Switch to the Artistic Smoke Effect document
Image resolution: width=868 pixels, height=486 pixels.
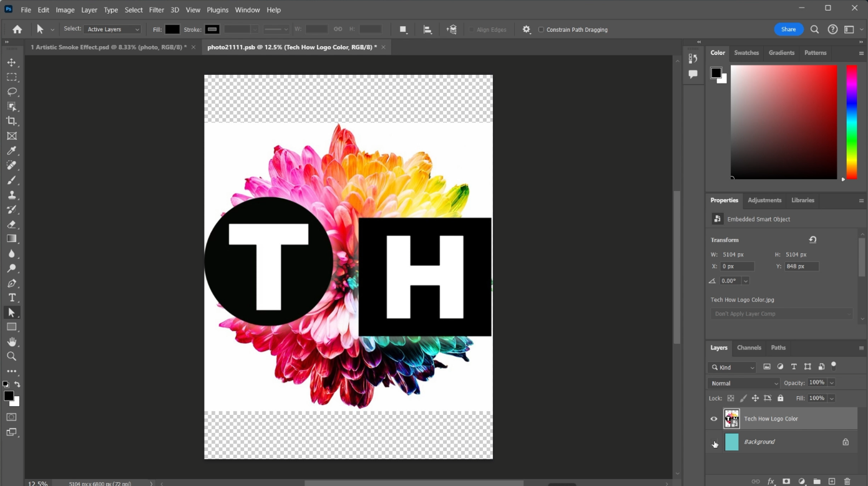coord(108,47)
